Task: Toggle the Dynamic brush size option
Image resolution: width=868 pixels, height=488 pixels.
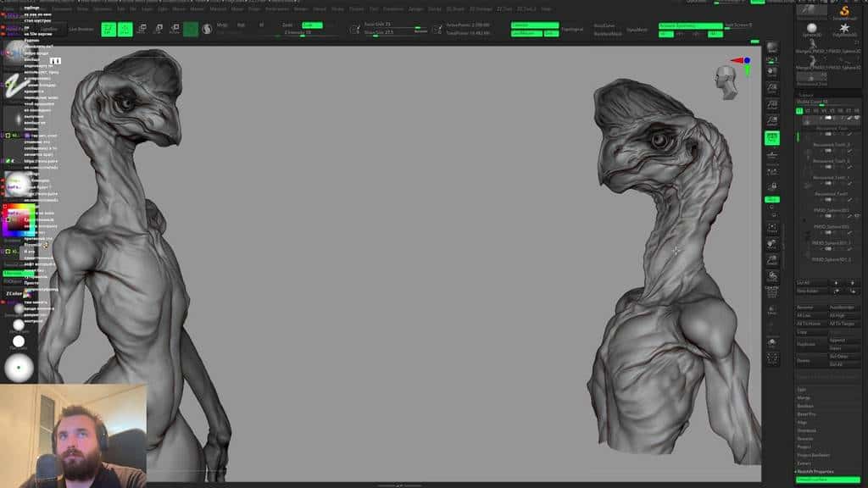Action: pyautogui.click(x=420, y=30)
